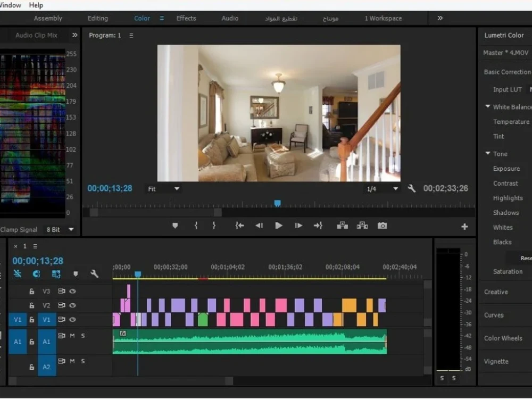
Task: Expand the Vignette section
Action: 496,361
